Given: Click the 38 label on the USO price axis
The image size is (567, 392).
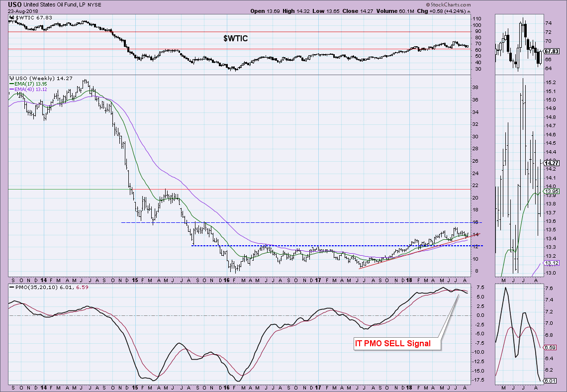Looking at the screenshot, I should pos(475,88).
